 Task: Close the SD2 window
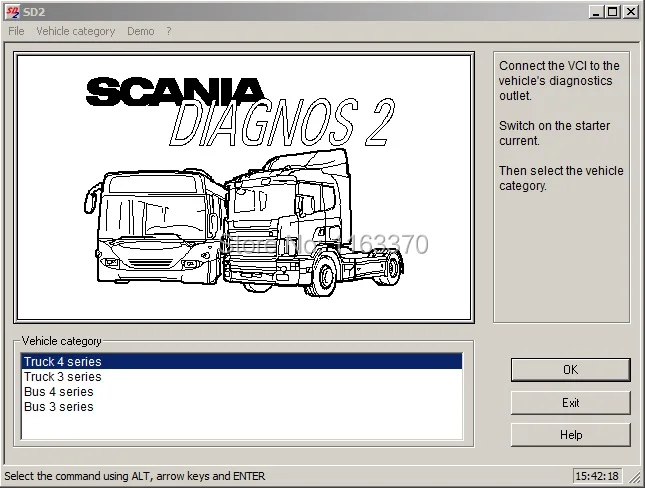pos(631,12)
